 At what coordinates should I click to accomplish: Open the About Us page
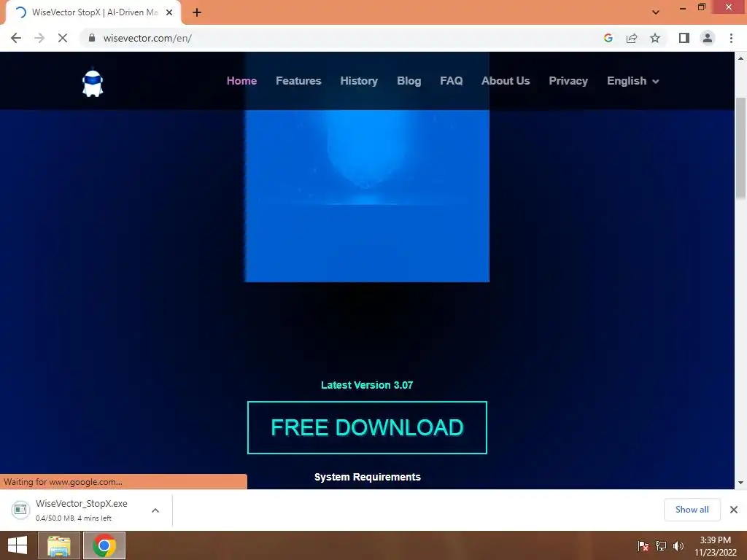(x=506, y=81)
